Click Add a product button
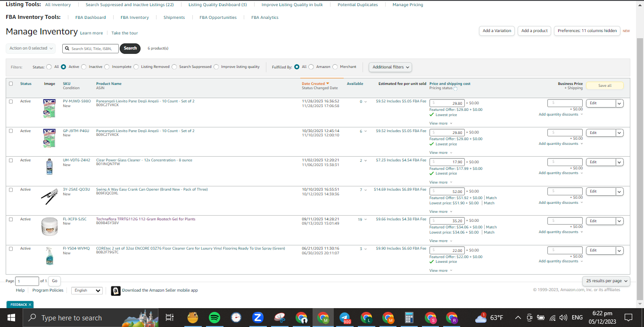This screenshot has width=644, height=327. tap(535, 31)
